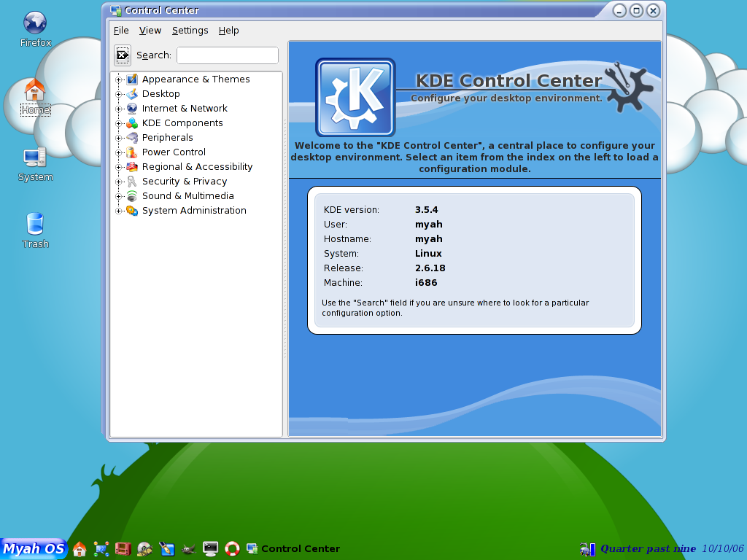This screenshot has width=747, height=560.
Task: Expand the Sound & Multimedia branch
Action: coord(119,196)
